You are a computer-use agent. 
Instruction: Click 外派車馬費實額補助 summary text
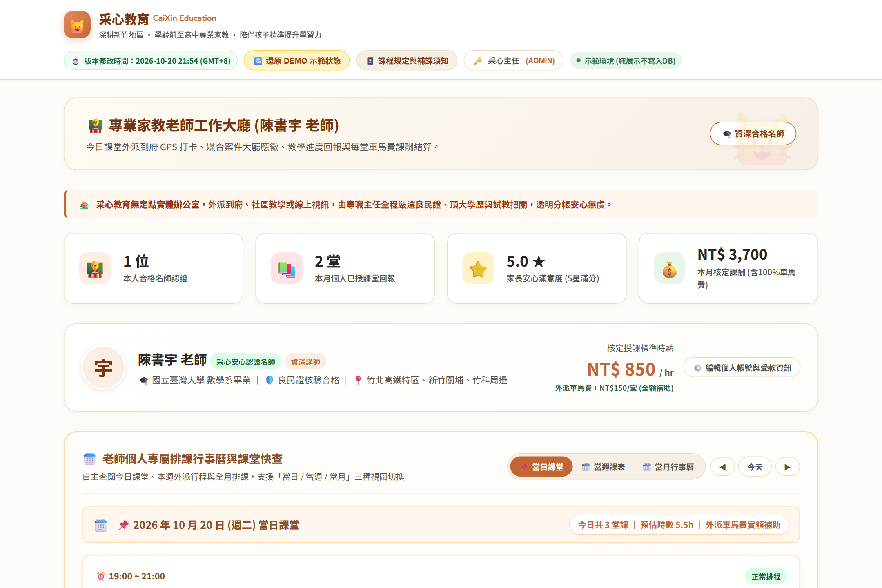(x=743, y=525)
